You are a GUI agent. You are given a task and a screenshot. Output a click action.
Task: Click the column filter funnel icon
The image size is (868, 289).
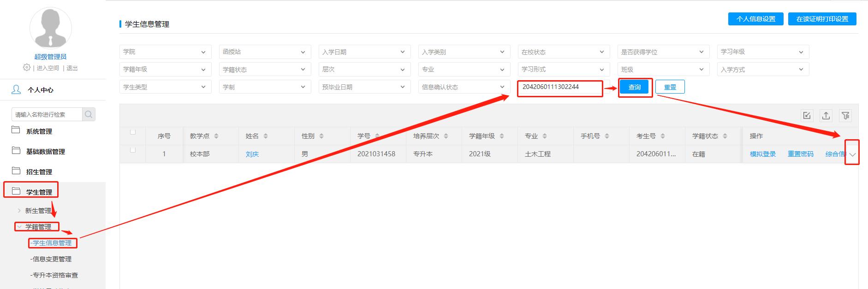point(845,116)
